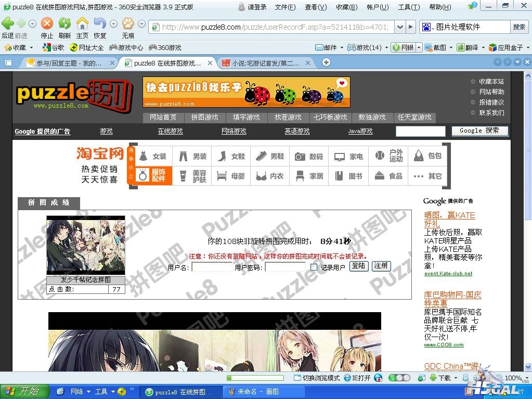This screenshot has height=399, width=532.
Task: Click the 下载 download status bar icon
Action: 440,378
